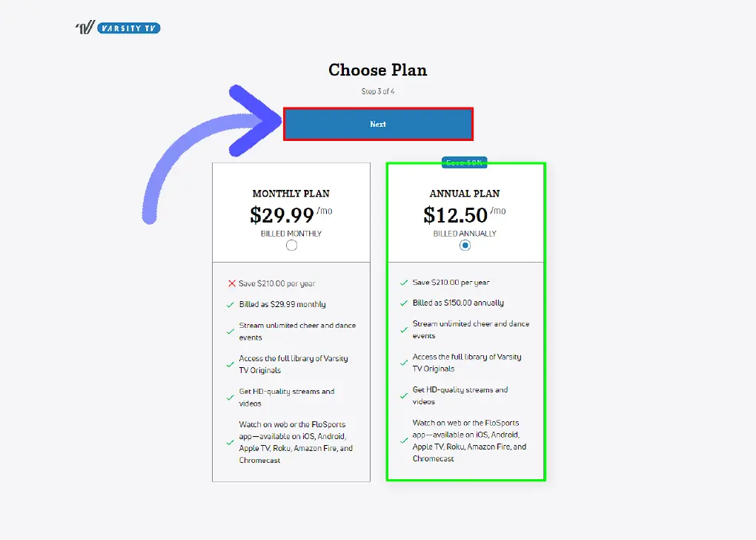Click the annual FloSports app availability text
The width and height of the screenshot is (756, 540).
click(x=469, y=441)
